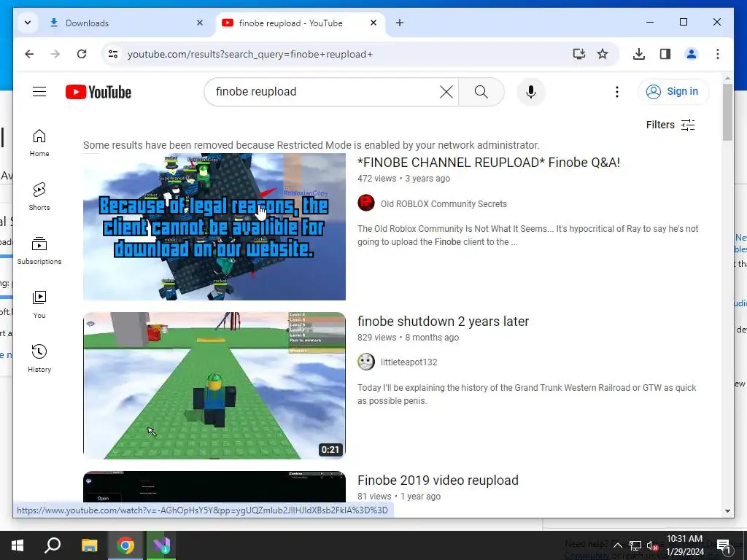The image size is (747, 560).
Task: Open History in the sidebar
Action: tap(39, 358)
